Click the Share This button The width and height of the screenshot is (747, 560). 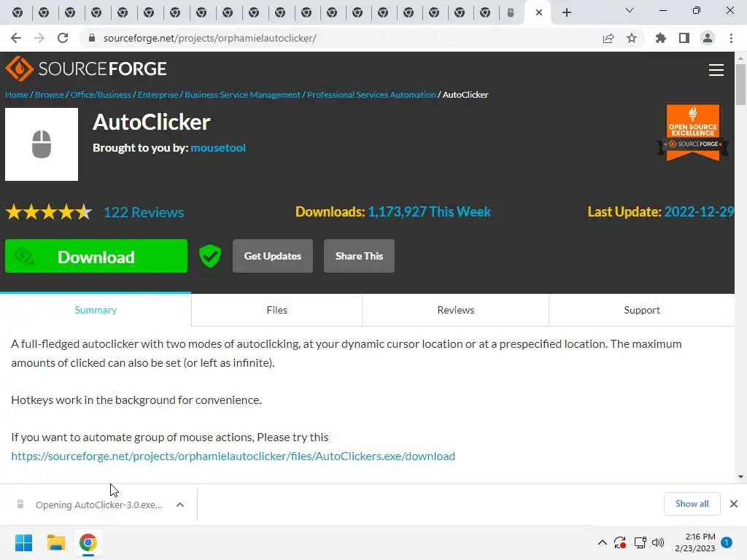coord(359,256)
